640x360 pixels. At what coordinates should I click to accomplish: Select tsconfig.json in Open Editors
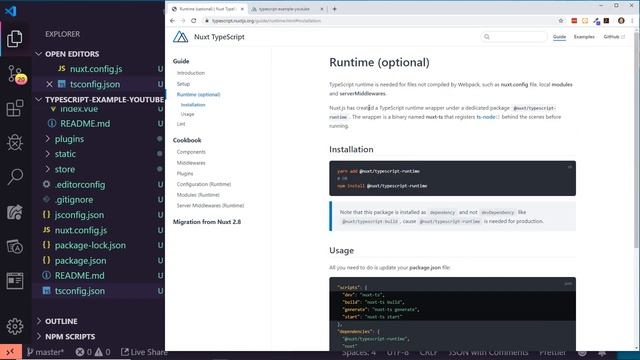coord(95,84)
